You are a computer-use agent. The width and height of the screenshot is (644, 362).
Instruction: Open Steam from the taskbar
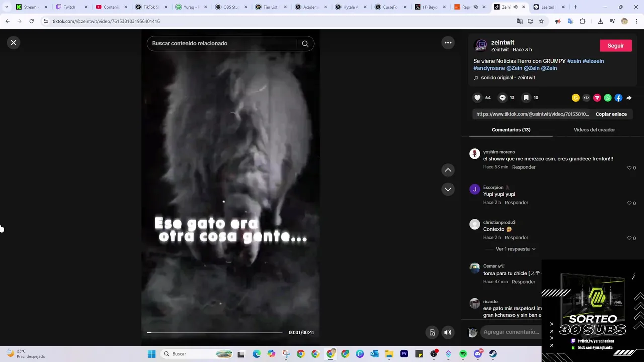493,354
